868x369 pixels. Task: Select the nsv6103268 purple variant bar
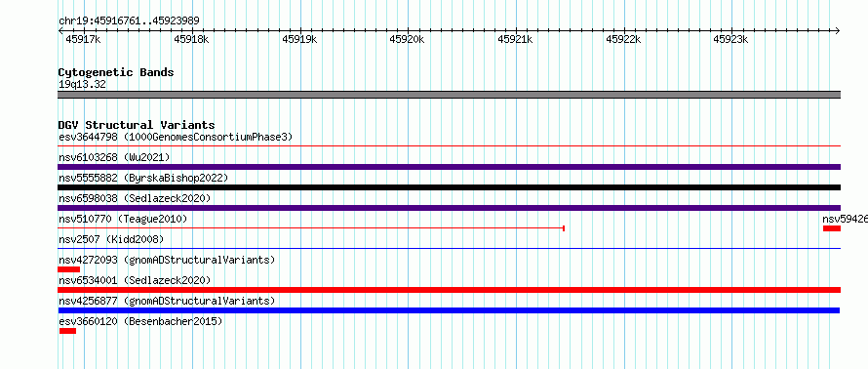(449, 167)
